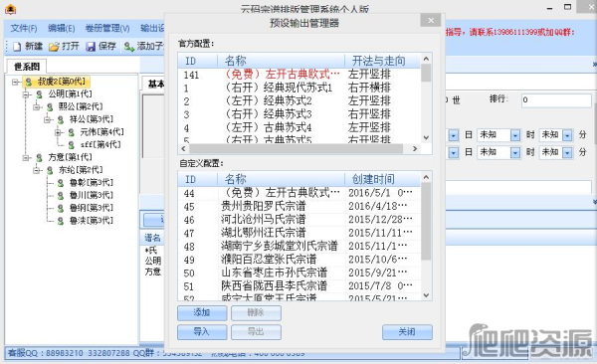Open the 时 dropdown in lower date row
The image size is (597, 364).
[515, 153]
